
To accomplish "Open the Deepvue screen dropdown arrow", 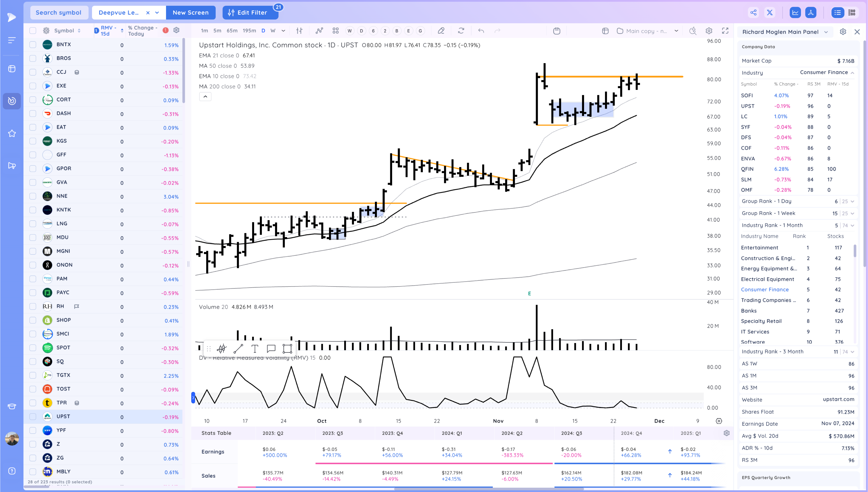I will tap(157, 13).
